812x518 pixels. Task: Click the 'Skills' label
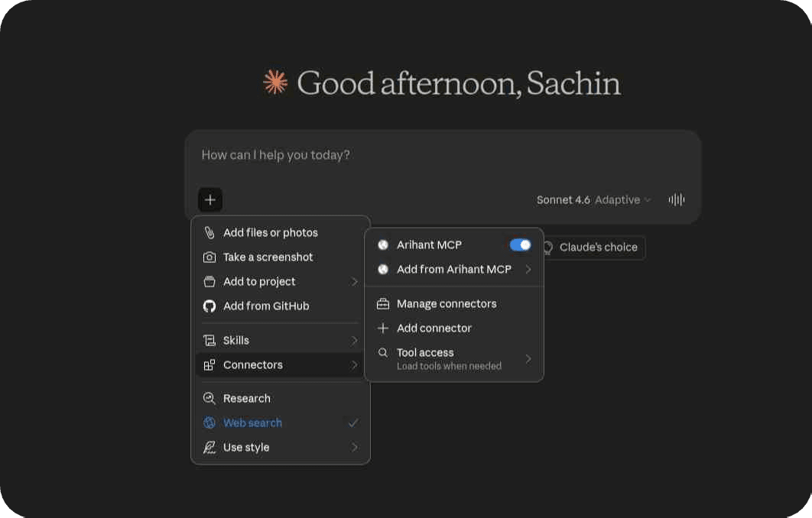(236, 341)
